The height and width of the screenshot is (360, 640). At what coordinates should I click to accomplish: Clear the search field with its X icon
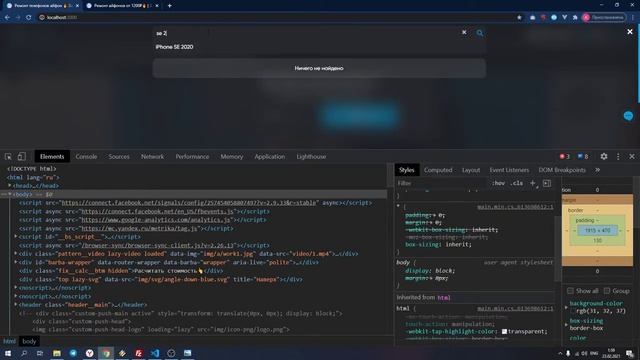pyautogui.click(x=464, y=32)
